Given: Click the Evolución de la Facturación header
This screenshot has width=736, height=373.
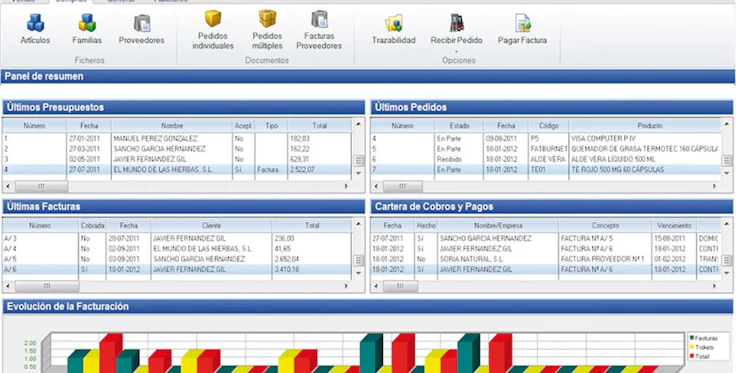Looking at the screenshot, I should point(368,306).
